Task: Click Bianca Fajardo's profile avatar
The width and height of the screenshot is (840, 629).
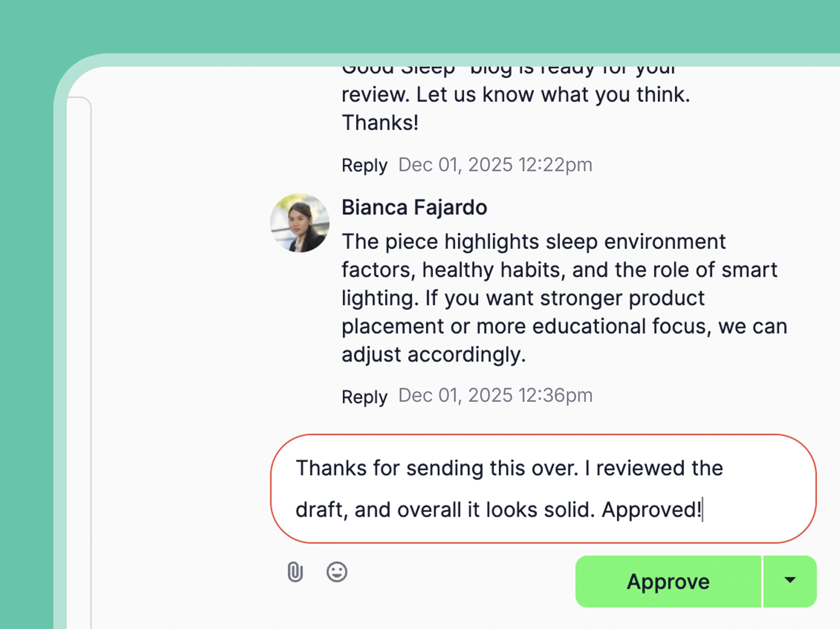Action: [x=300, y=223]
